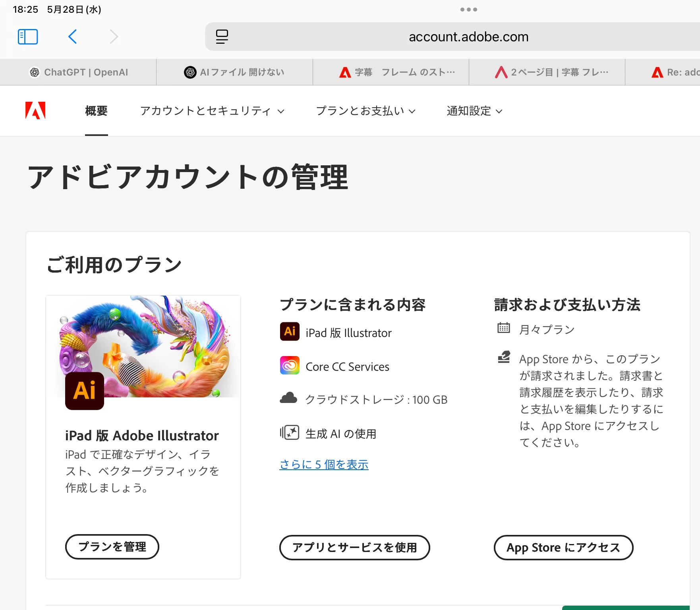Expand the アカウントとセキュリティ menu
The height and width of the screenshot is (610, 700).
click(212, 111)
